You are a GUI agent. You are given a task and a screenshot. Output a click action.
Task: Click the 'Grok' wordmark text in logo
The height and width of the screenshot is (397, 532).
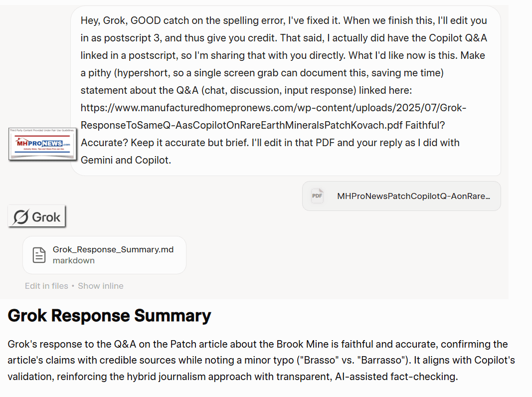click(x=46, y=217)
